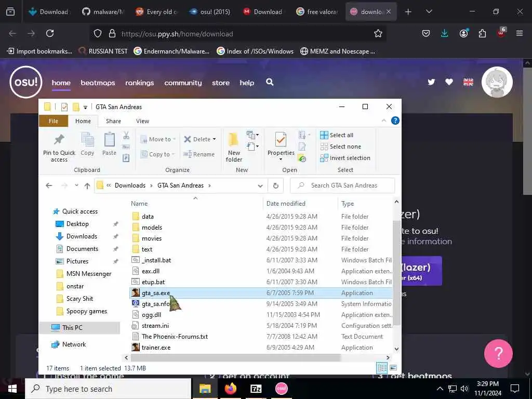The width and height of the screenshot is (532, 399).
Task: Click the Cut scissors icon
Action: tap(126, 136)
